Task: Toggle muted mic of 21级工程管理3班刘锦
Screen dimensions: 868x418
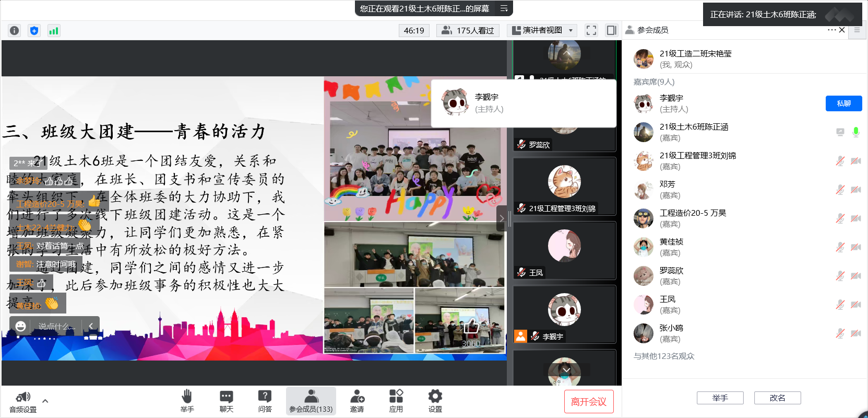Action: pos(840,161)
